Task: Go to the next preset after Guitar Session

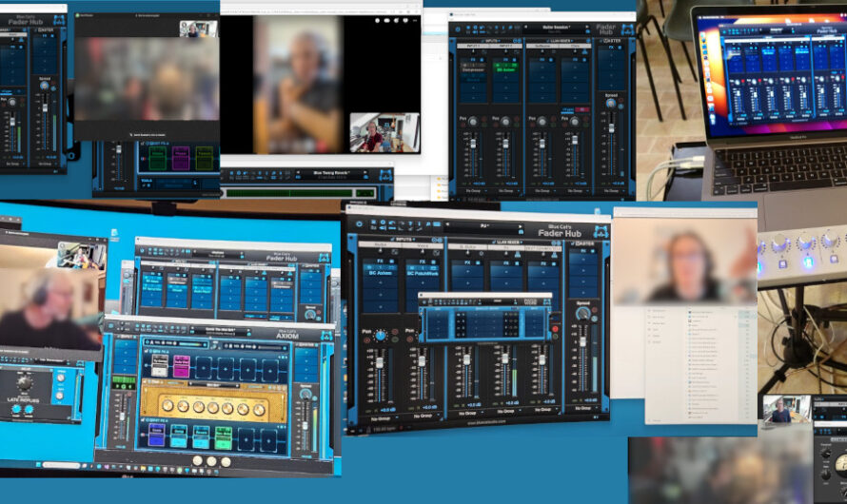Action: pyautogui.click(x=588, y=27)
